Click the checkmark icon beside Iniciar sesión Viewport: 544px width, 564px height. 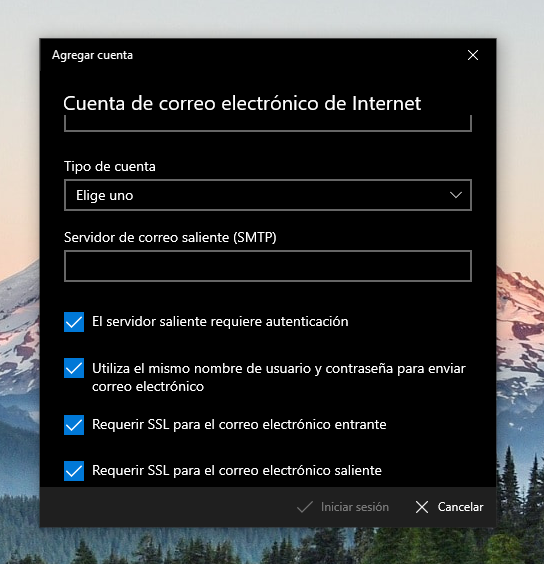click(305, 507)
